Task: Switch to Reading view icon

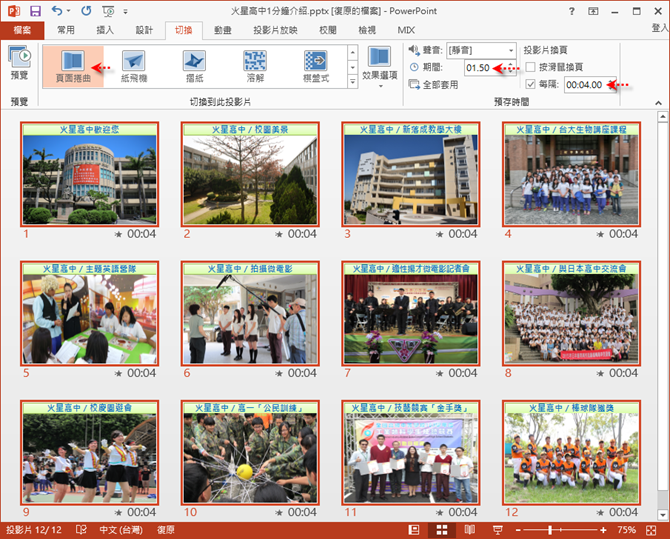Action: click(x=470, y=530)
